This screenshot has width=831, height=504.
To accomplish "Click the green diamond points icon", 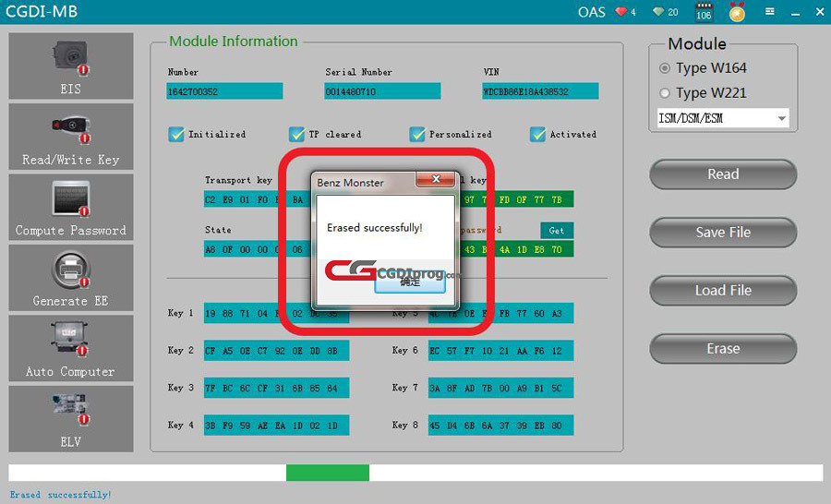I will pos(658,12).
